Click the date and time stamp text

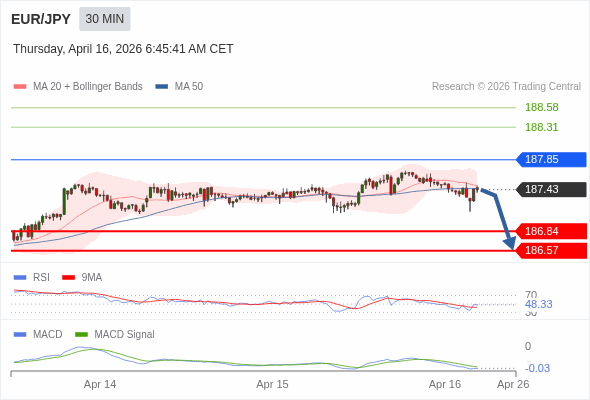(123, 49)
